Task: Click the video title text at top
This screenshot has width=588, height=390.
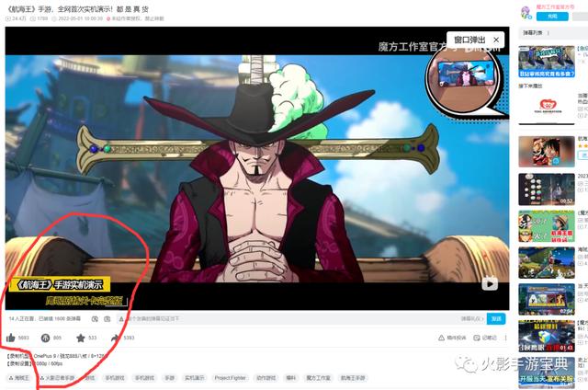Action: (78, 9)
